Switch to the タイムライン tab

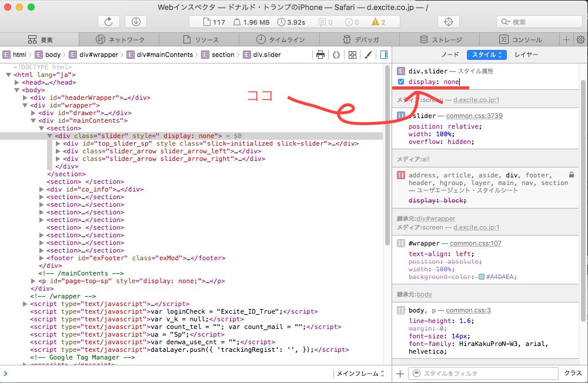(x=280, y=39)
